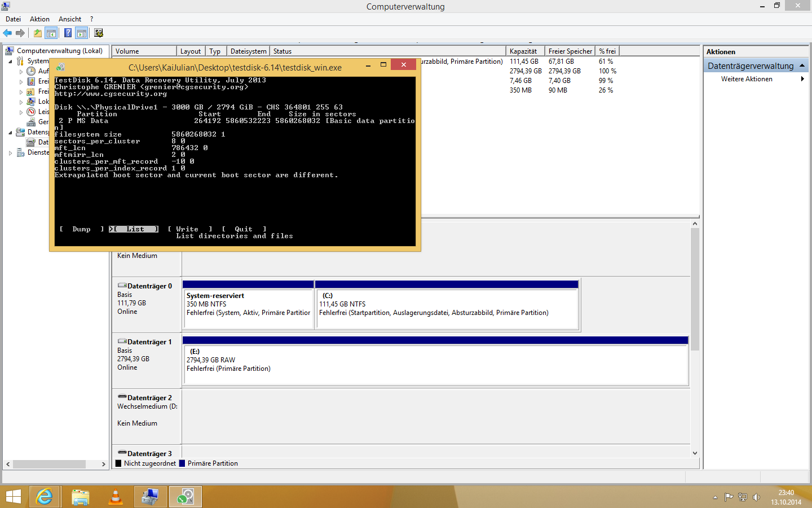Collapse the Datenspeicher tree node
The image size is (812, 508).
(x=10, y=133)
